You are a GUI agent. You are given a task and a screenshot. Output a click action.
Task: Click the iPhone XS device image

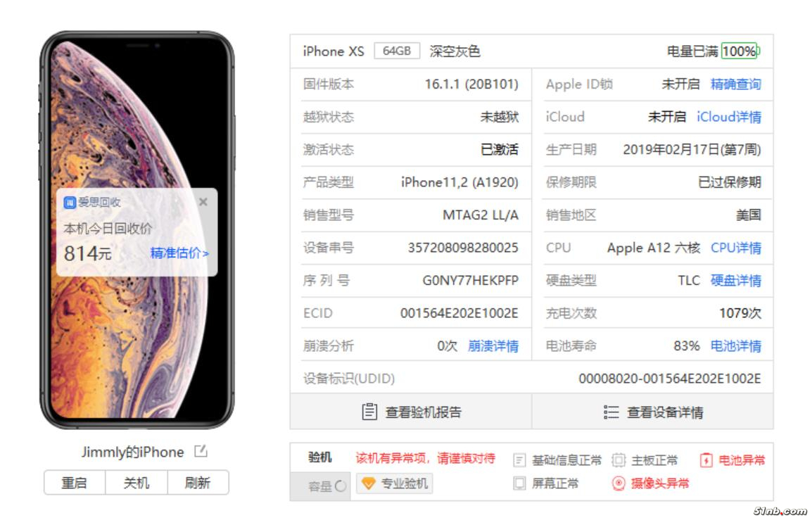pos(137,230)
